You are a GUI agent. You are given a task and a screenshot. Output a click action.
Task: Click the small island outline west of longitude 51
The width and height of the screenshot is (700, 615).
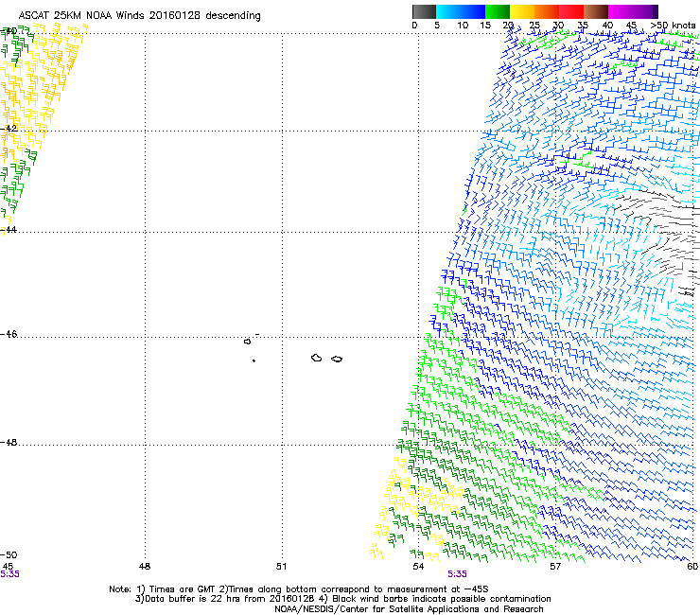(x=247, y=342)
